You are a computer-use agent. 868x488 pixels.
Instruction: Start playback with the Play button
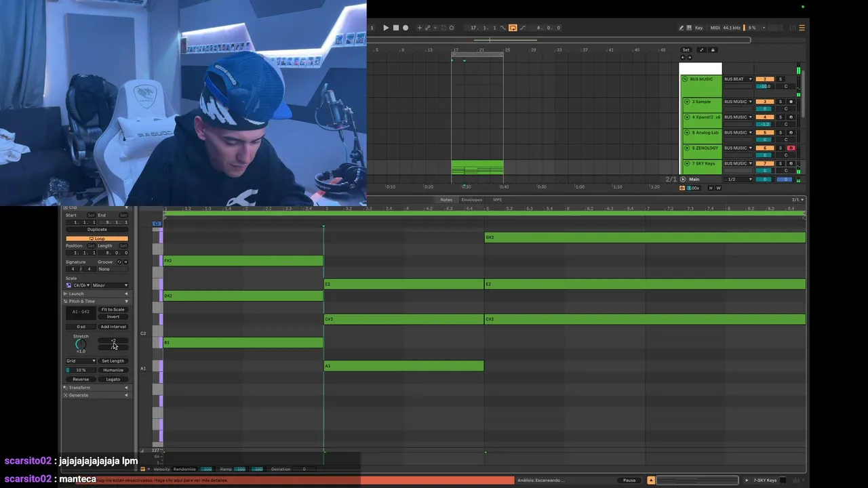point(386,28)
